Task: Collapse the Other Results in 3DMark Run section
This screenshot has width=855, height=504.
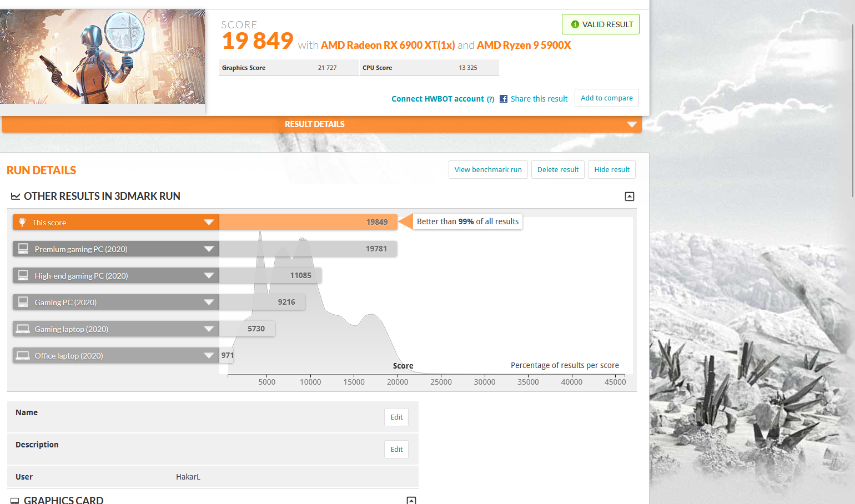Action: [x=630, y=196]
